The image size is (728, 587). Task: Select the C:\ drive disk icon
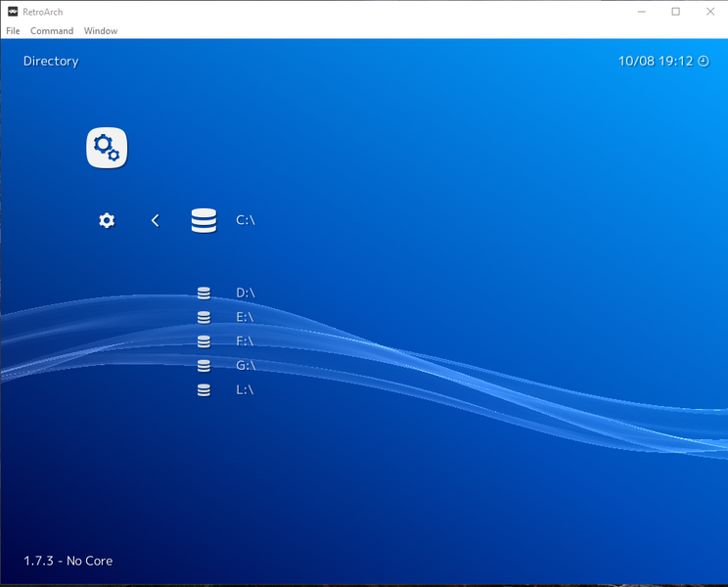click(x=204, y=220)
